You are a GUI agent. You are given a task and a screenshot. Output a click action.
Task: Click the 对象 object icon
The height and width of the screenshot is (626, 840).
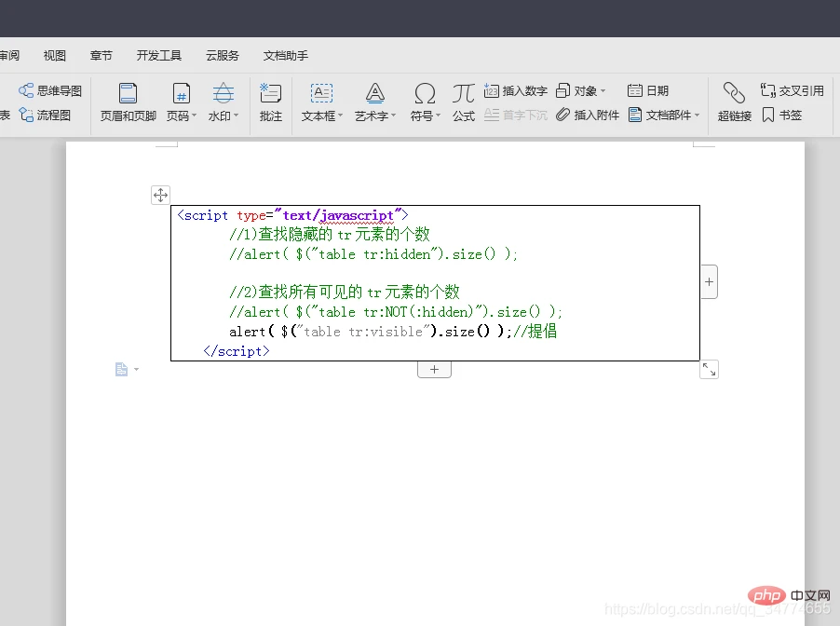coord(562,90)
